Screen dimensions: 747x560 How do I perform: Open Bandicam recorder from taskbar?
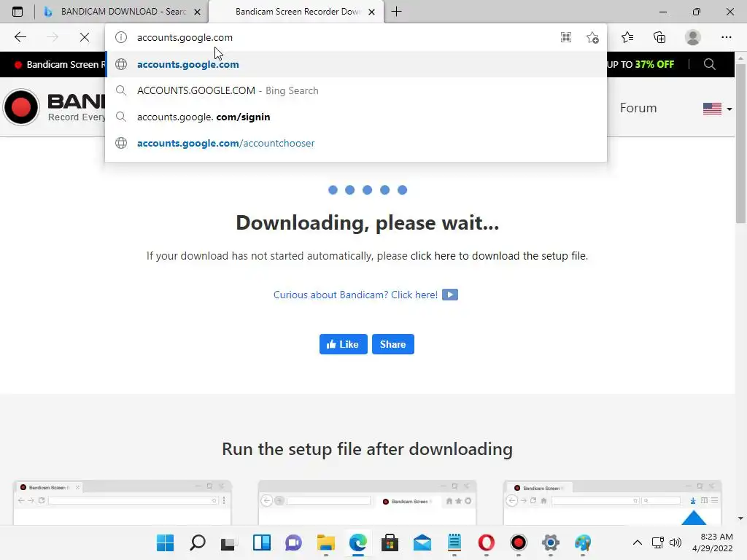coord(519,542)
